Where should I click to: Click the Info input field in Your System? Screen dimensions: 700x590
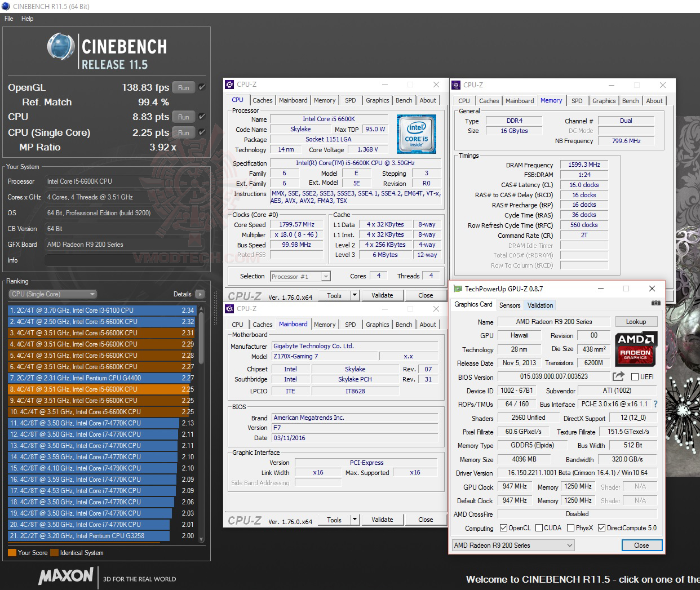(x=126, y=260)
